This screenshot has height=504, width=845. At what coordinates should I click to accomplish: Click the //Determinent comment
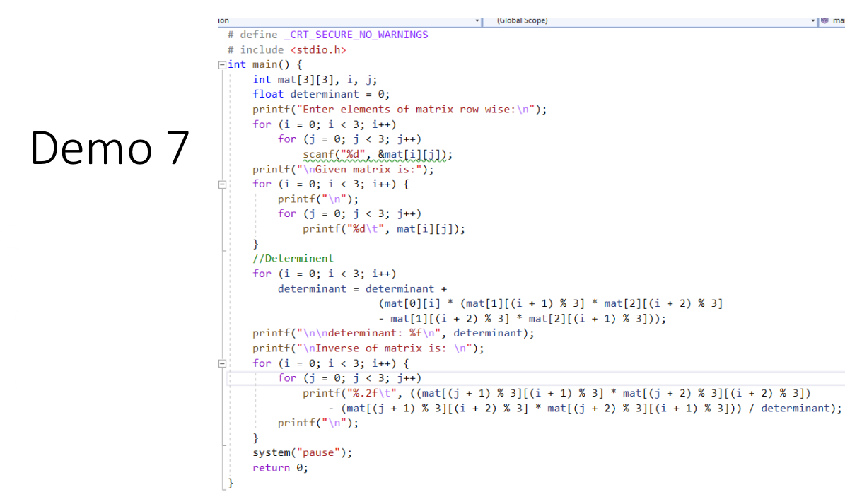click(293, 258)
